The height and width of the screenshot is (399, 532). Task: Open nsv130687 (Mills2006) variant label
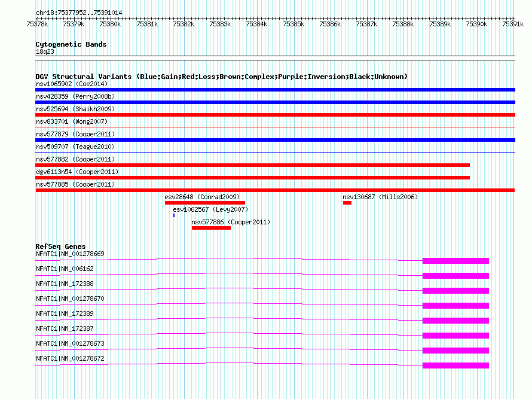(380, 197)
